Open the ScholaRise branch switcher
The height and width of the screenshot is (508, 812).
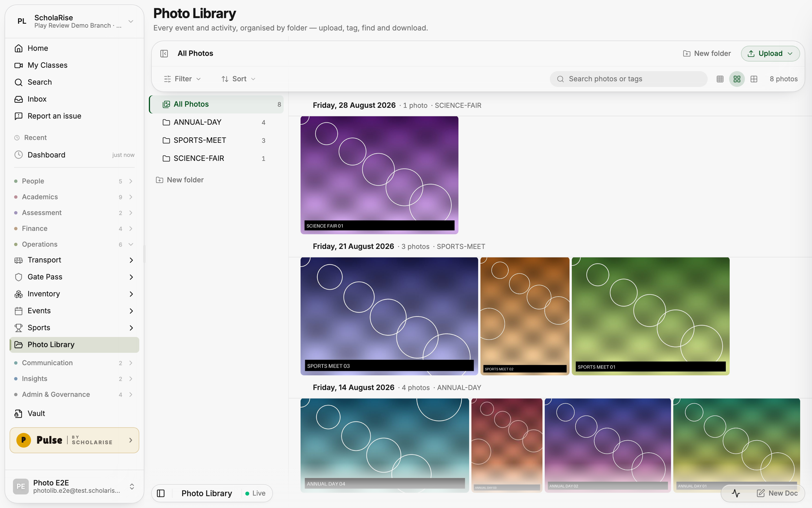pos(74,21)
